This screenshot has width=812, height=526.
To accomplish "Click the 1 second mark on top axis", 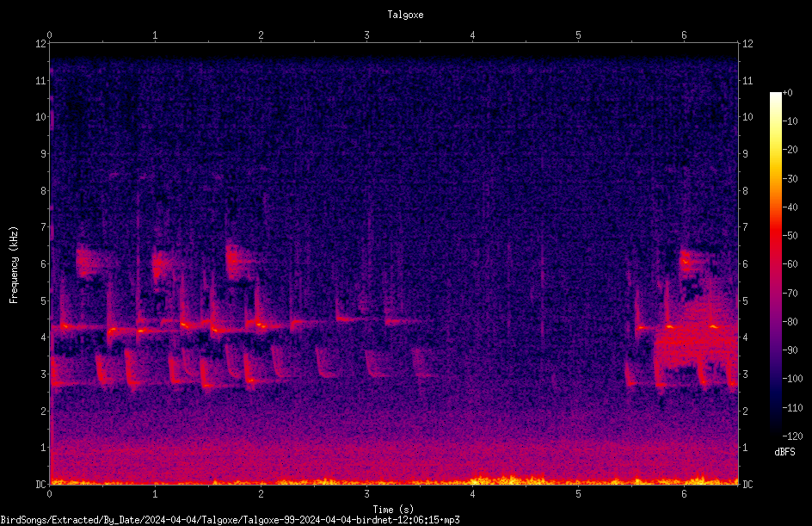I will click(155, 35).
